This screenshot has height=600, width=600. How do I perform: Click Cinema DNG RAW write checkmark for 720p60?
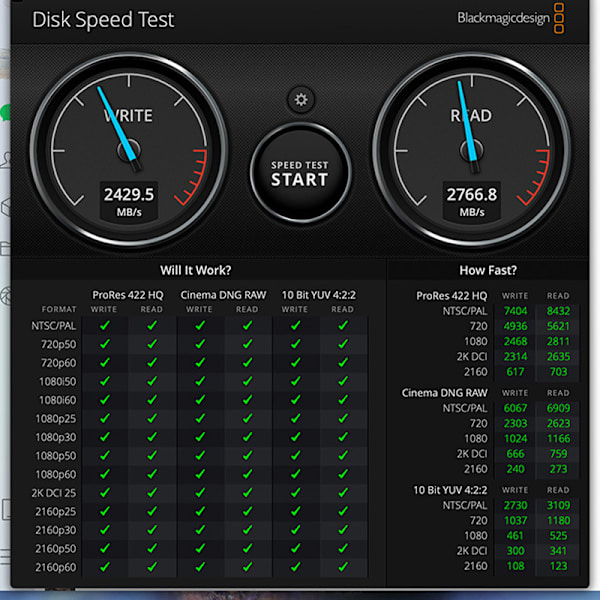200,362
